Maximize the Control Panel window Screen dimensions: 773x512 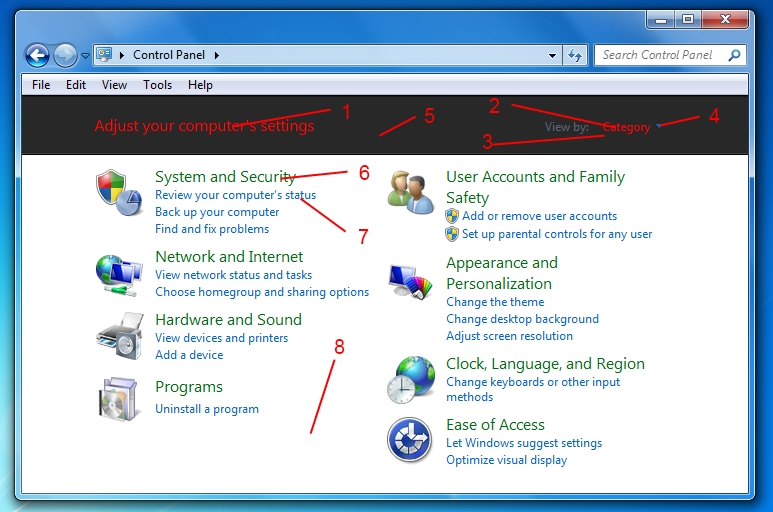688,19
